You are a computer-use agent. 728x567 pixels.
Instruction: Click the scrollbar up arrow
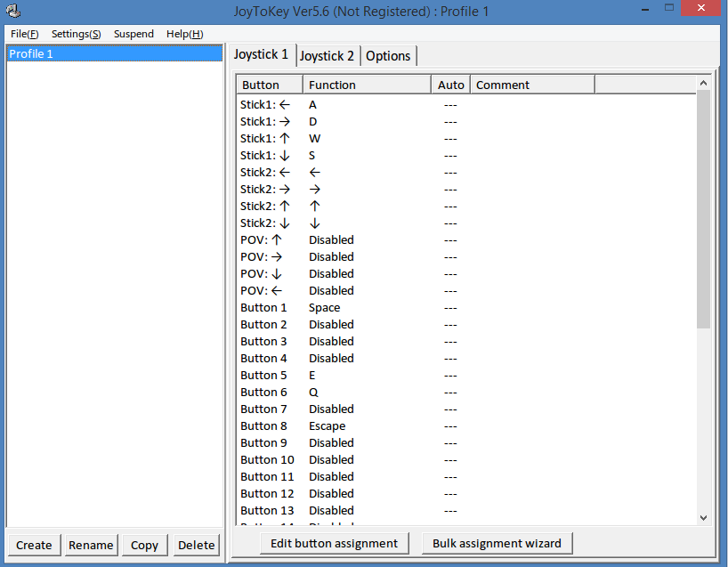(703, 83)
